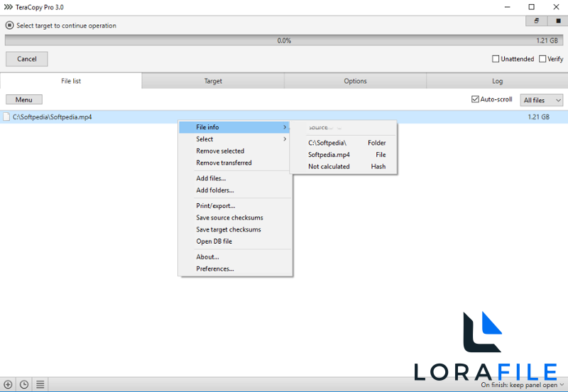Click the Cancel button

[x=27, y=59]
